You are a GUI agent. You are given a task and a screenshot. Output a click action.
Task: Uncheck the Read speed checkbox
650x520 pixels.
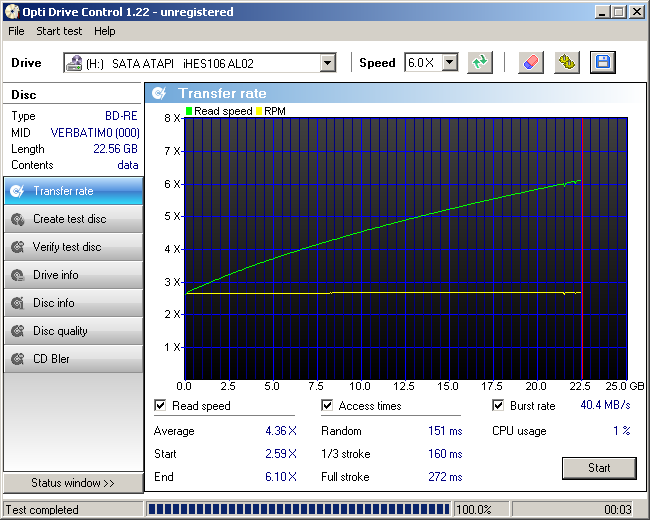160,405
